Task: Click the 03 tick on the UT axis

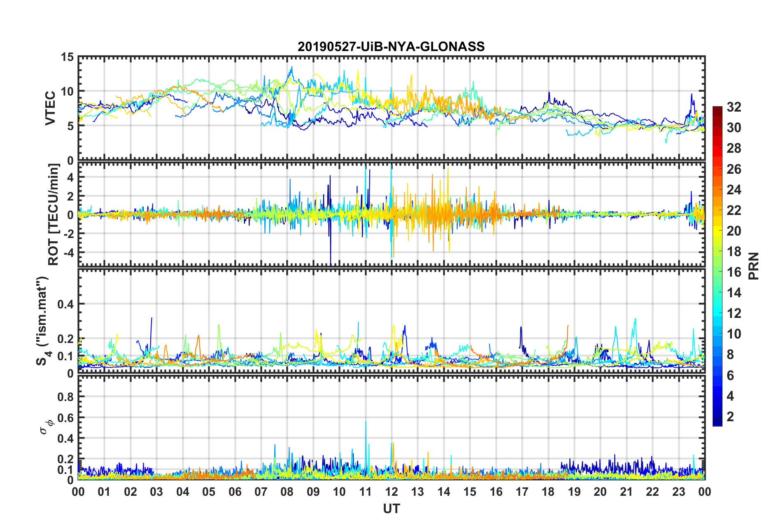Action: pos(156,492)
